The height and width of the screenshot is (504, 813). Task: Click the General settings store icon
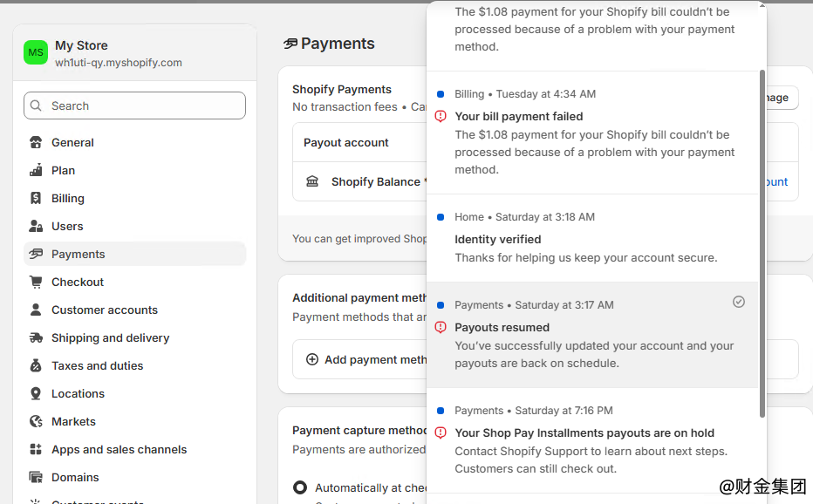coord(36,143)
